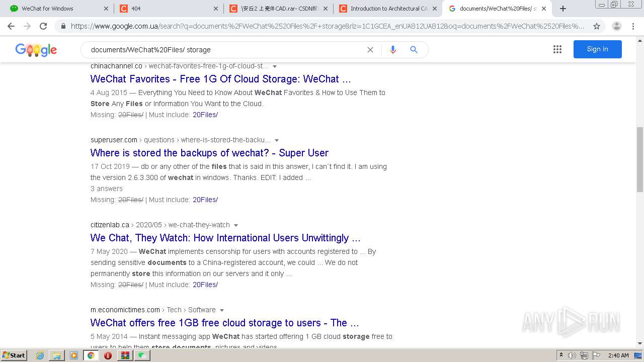The height and width of the screenshot is (362, 644).
Task: Show hidden system tray icons
Action: 561,355
